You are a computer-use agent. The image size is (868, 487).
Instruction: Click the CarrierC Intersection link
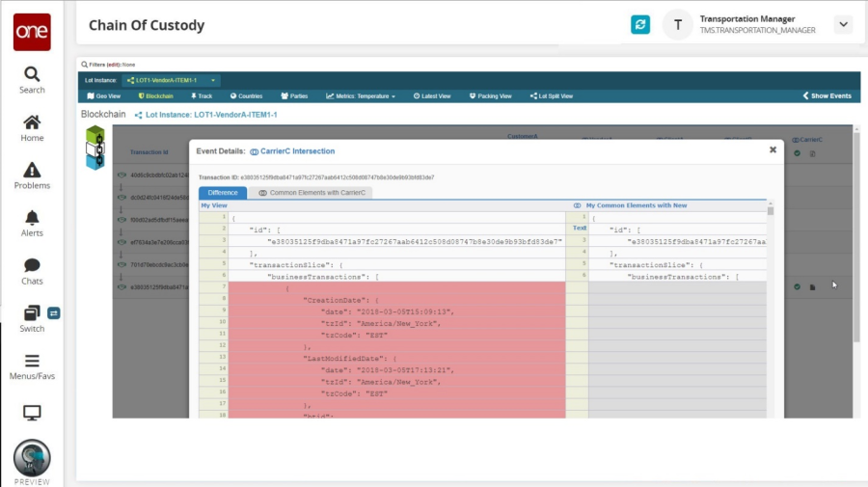tap(292, 151)
